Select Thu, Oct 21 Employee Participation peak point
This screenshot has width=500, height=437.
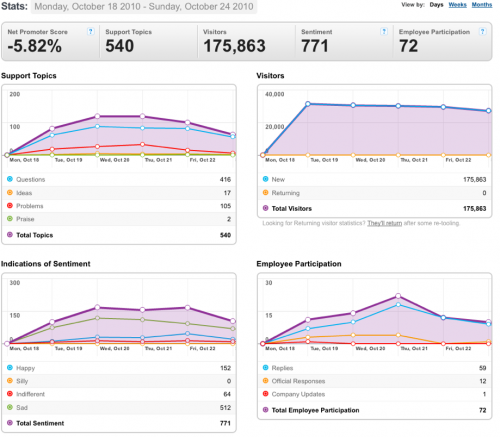(398, 296)
